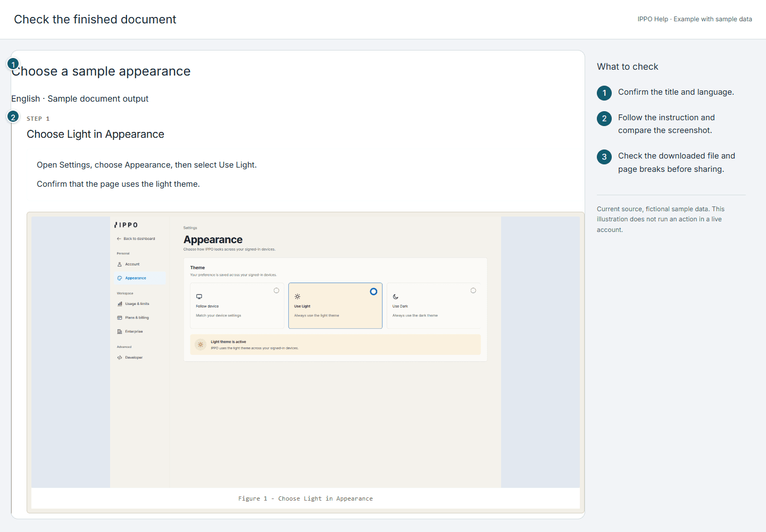Select the Use Dark radio button
This screenshot has height=532, width=766.
click(x=473, y=290)
